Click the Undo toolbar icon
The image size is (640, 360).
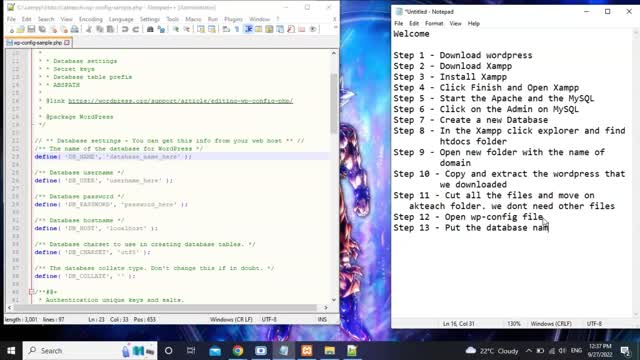click(x=125, y=29)
